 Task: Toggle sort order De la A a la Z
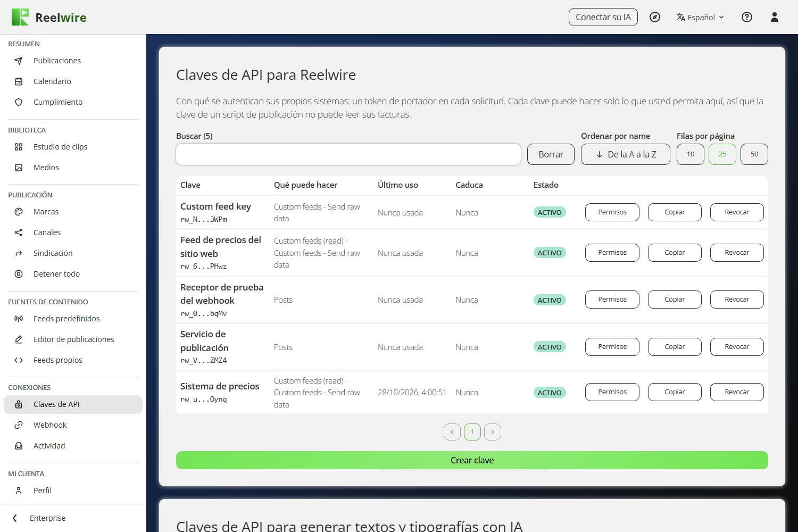click(626, 154)
